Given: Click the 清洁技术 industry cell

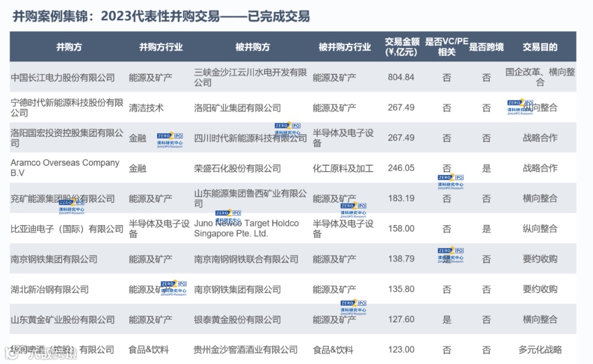Looking at the screenshot, I should point(146,108).
